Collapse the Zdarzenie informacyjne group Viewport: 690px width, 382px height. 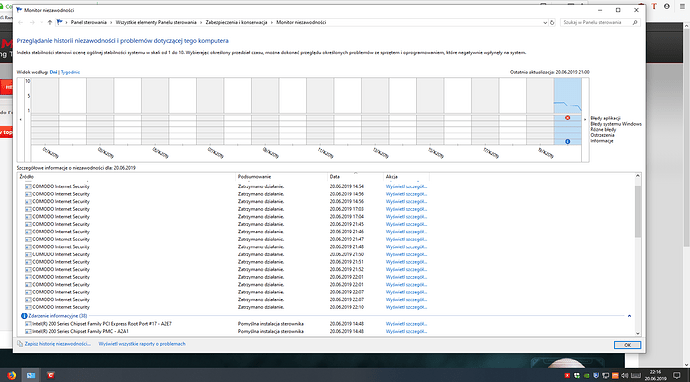pyautogui.click(x=629, y=316)
